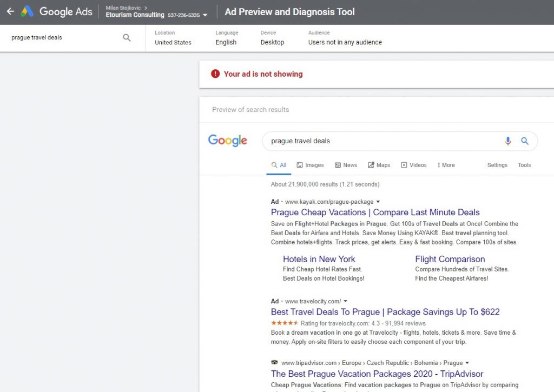Image resolution: width=554 pixels, height=392 pixels.
Task: Click the red error icon next to ad status
Action: [215, 74]
